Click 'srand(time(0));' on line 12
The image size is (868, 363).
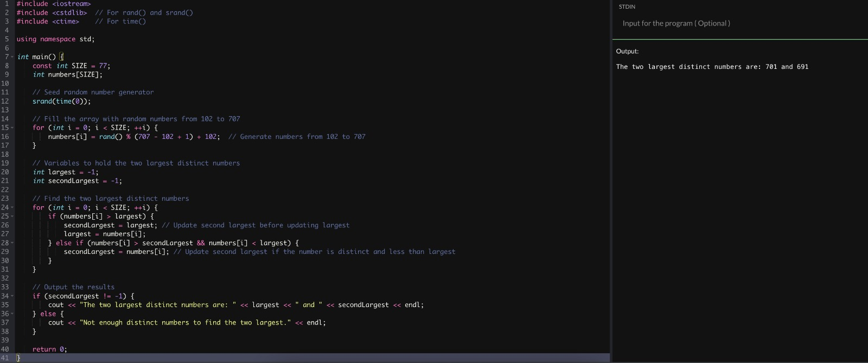[x=62, y=101]
